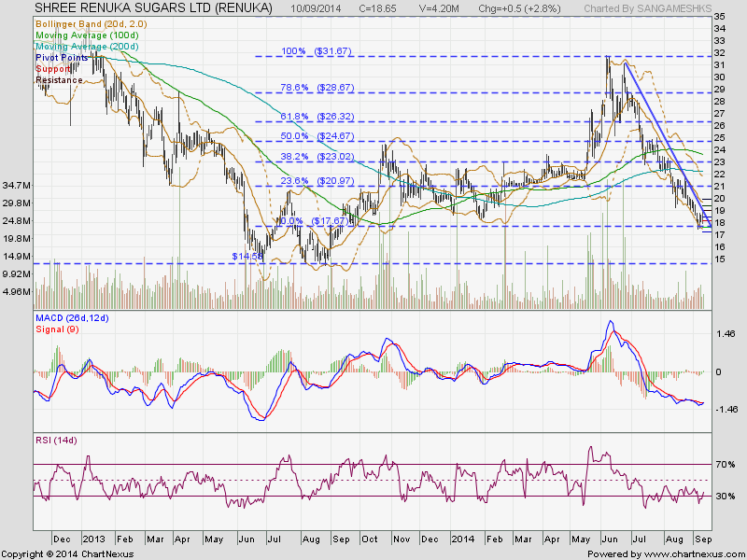Click the 2014 label on time axis
This screenshot has width=747, height=560.
tap(463, 539)
